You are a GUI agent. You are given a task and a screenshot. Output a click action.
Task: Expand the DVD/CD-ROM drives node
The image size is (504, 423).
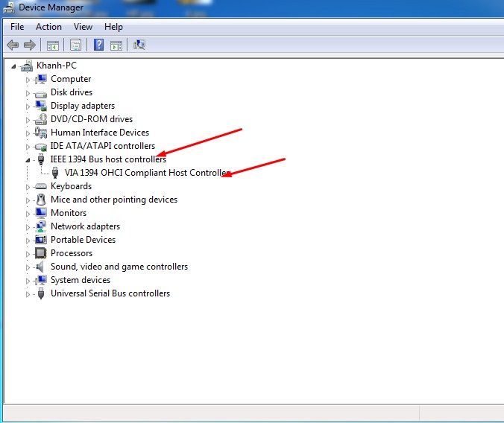pos(28,120)
